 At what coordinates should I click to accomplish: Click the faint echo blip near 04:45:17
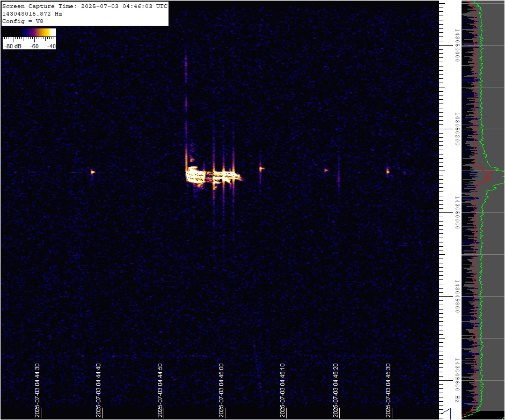326,170
